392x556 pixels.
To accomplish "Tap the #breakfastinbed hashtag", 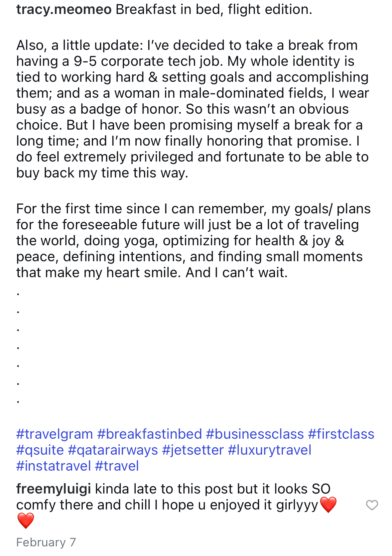I will [150, 434].
